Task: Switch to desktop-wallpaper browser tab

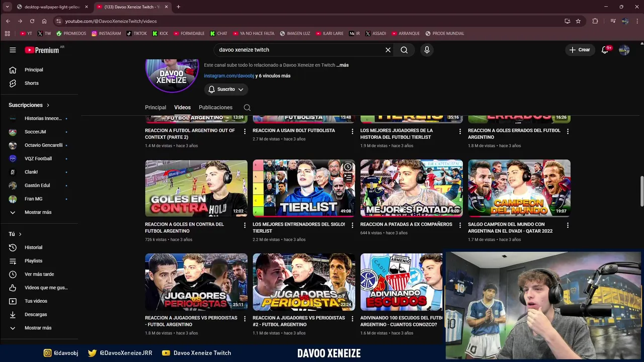Action: (x=52, y=7)
